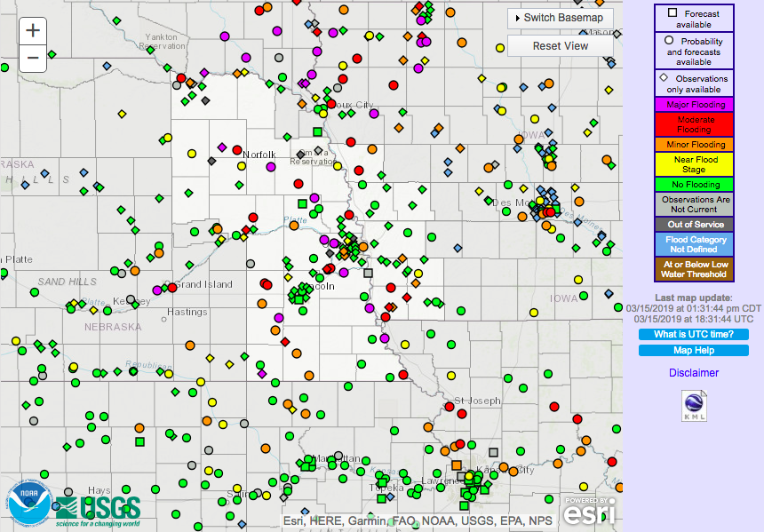Open the What is UTC time? link
Viewport: 764px width, 532px height.
pyautogui.click(x=694, y=334)
